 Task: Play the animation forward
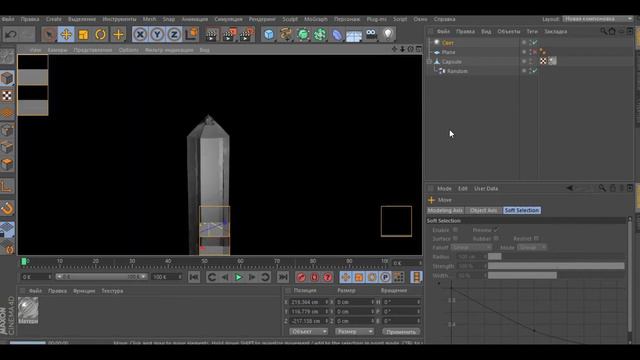tap(238, 277)
